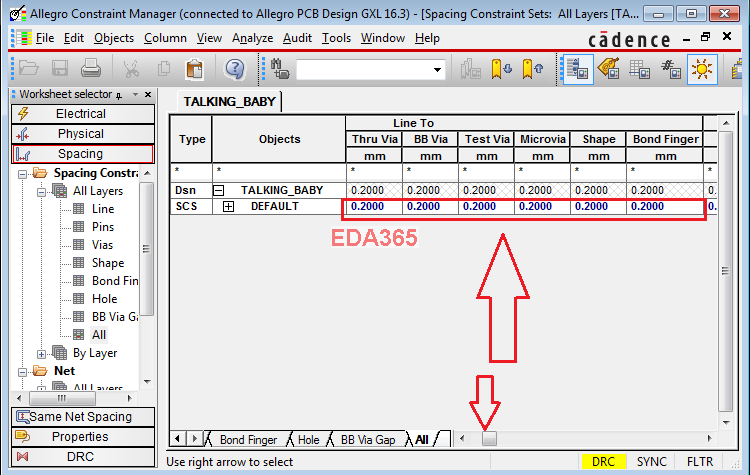Open the DRC worksheet section
The width and height of the screenshot is (750, 475).
[x=83, y=457]
